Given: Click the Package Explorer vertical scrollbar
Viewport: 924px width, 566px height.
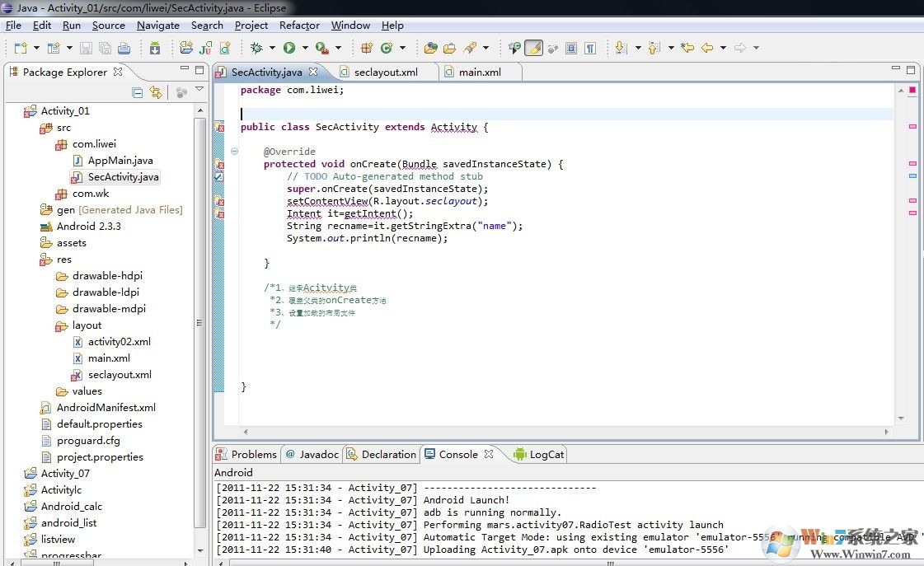Looking at the screenshot, I should click(199, 323).
